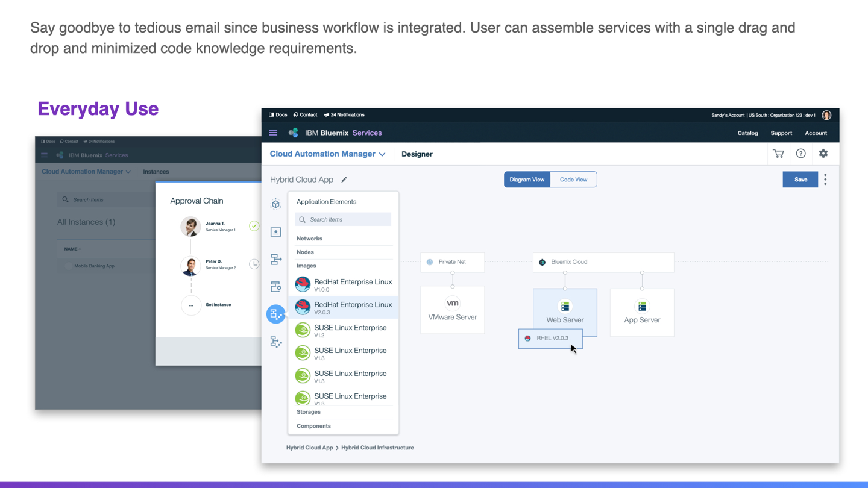Click the Bluemix Cloud hexagon icon

pos(542,262)
